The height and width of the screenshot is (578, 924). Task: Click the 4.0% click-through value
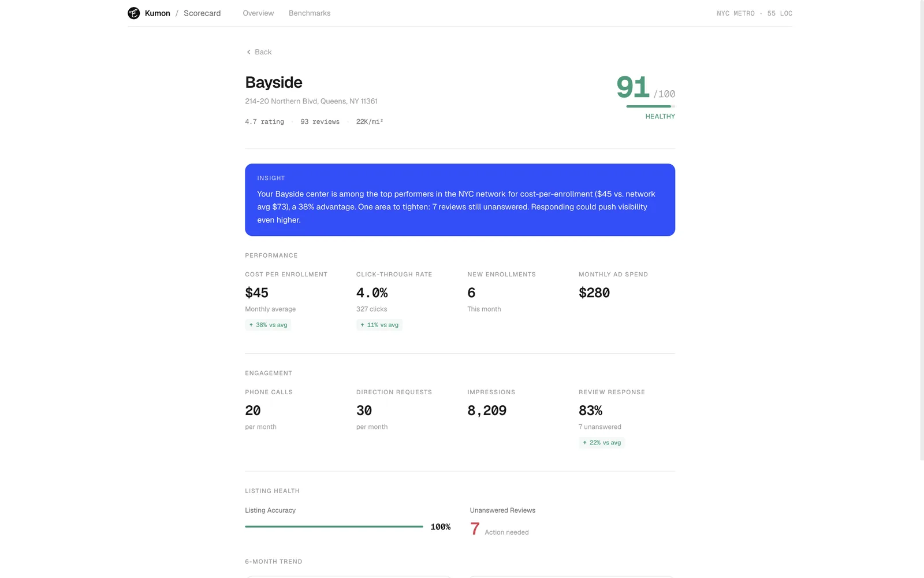click(372, 293)
